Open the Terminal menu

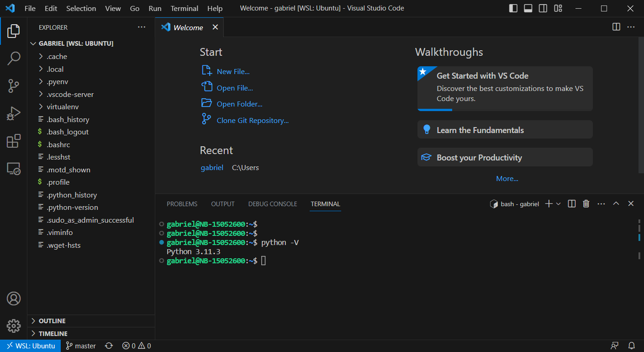pos(184,8)
